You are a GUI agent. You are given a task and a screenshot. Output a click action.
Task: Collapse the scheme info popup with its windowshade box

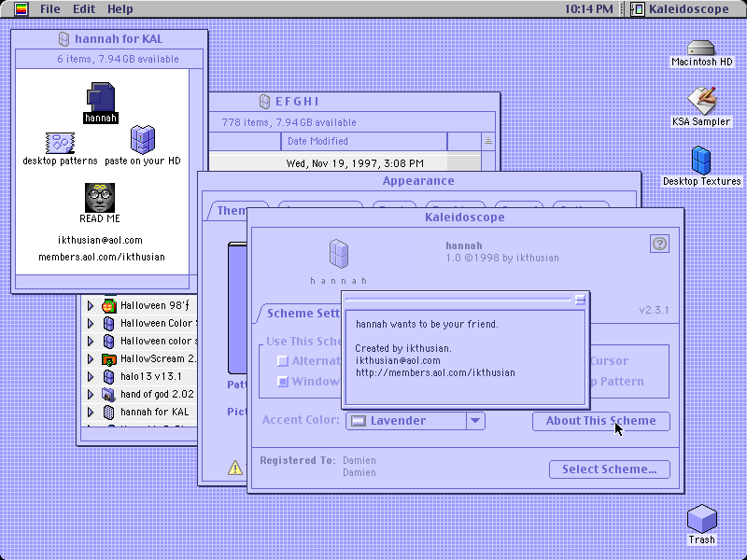click(x=580, y=300)
